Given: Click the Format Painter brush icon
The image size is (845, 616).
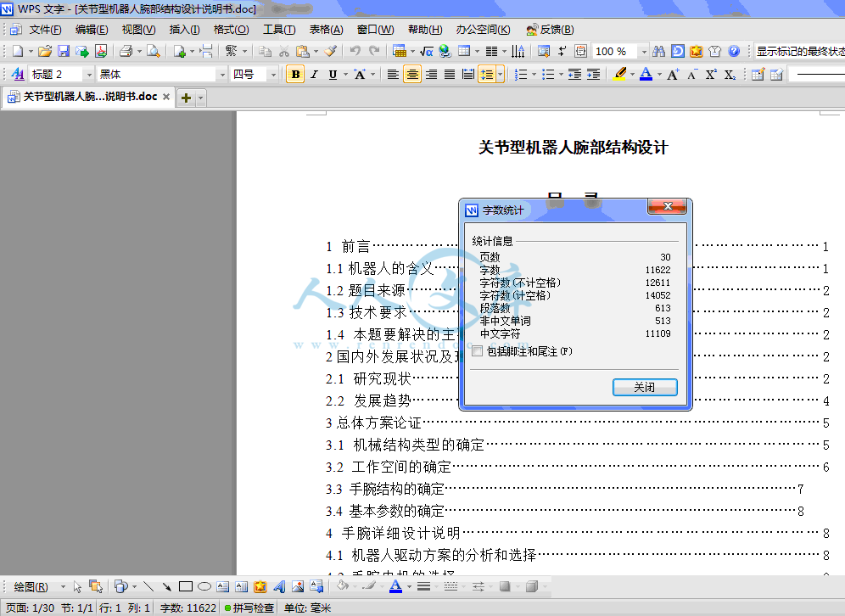Looking at the screenshot, I should tap(331, 51).
